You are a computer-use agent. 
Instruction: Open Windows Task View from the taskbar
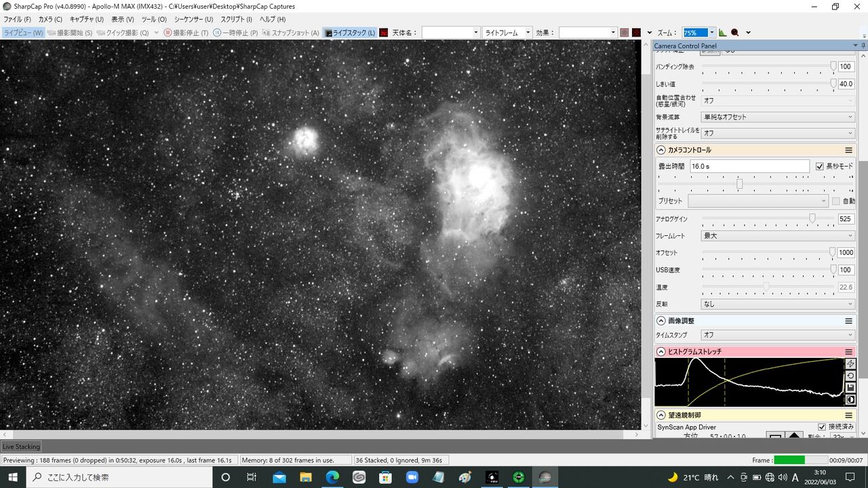[251, 477]
